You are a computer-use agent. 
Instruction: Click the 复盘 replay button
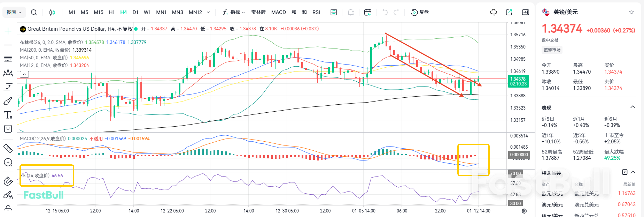[x=420, y=12]
